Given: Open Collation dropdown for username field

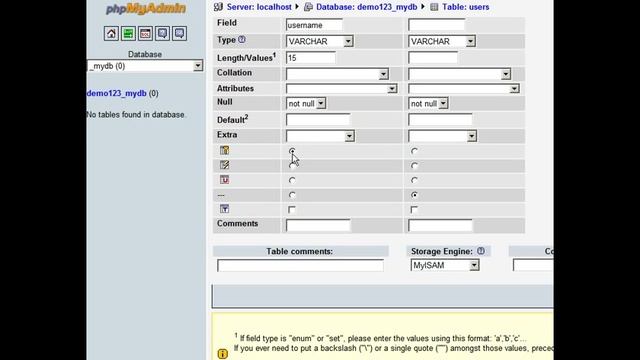Looking at the screenshot, I should pyautogui.click(x=337, y=74).
